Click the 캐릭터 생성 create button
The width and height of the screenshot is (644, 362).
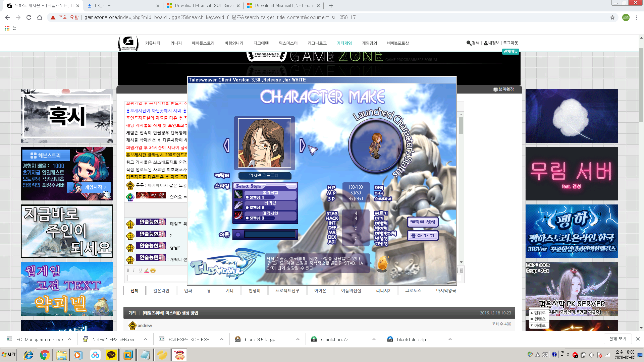[x=423, y=222]
